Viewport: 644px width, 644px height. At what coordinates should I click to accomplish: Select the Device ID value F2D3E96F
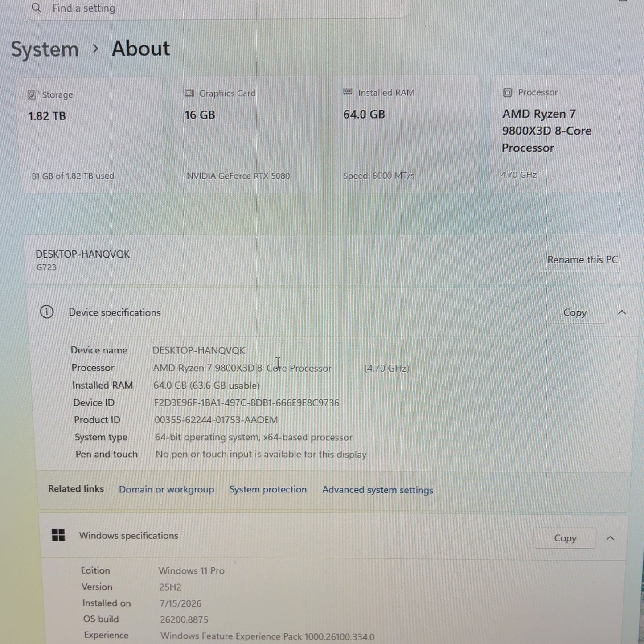click(246, 403)
